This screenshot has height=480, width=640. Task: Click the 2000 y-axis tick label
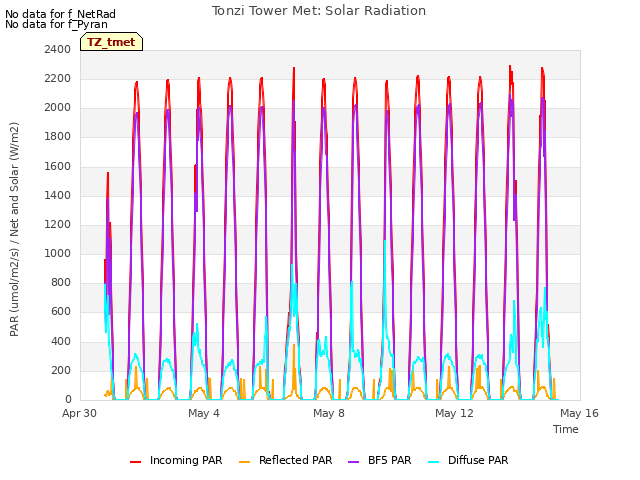click(x=58, y=108)
